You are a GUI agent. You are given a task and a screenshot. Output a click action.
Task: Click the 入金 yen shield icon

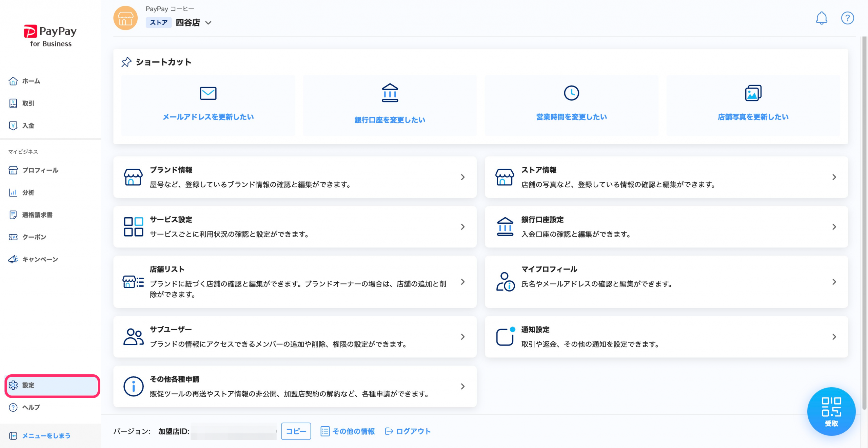coord(13,126)
